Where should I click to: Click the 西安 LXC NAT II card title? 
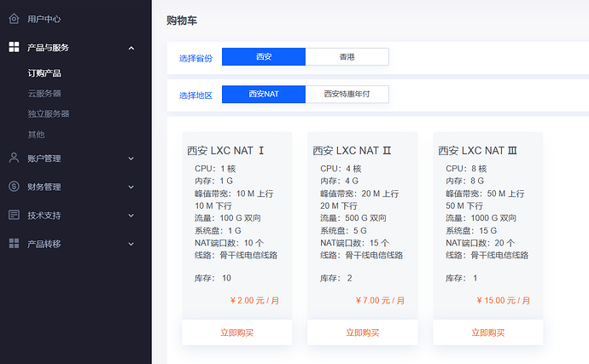[x=352, y=151]
